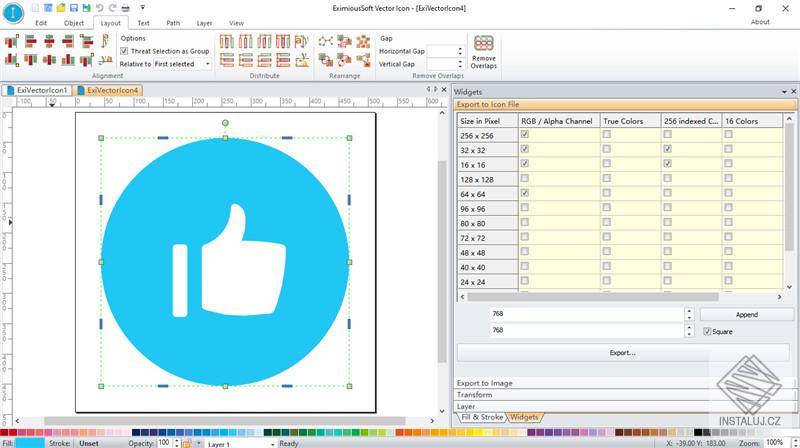800x448 pixels.
Task: Close the Widgets panel
Action: 793,92
